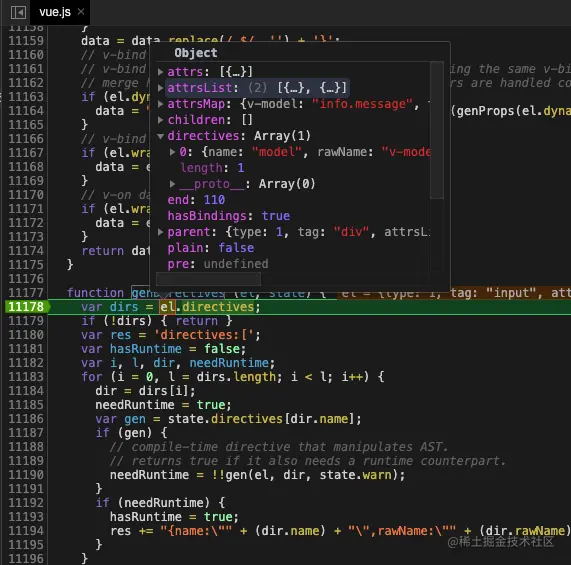571x565 pixels.
Task: Expand directives item 0 arrow
Action: (x=172, y=152)
